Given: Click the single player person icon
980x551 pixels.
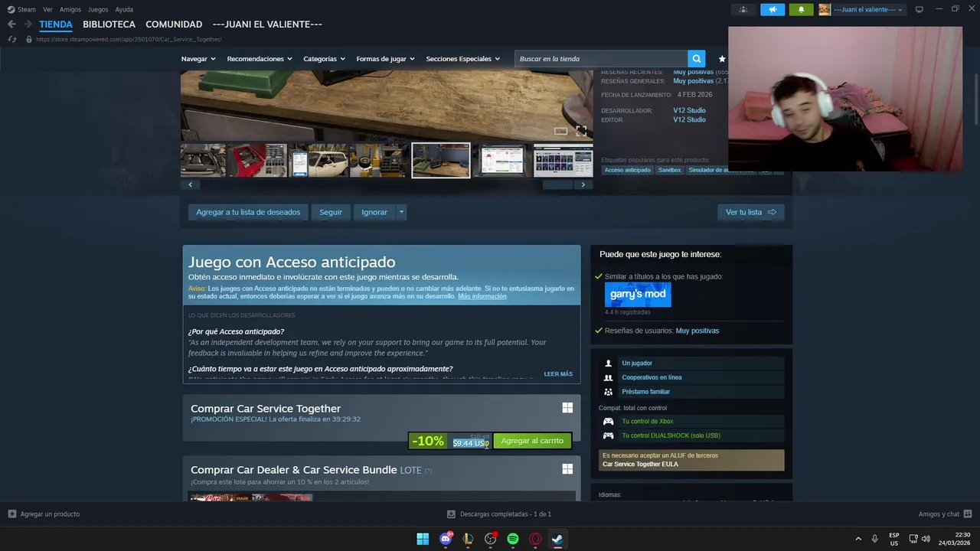Looking at the screenshot, I should click(608, 364).
